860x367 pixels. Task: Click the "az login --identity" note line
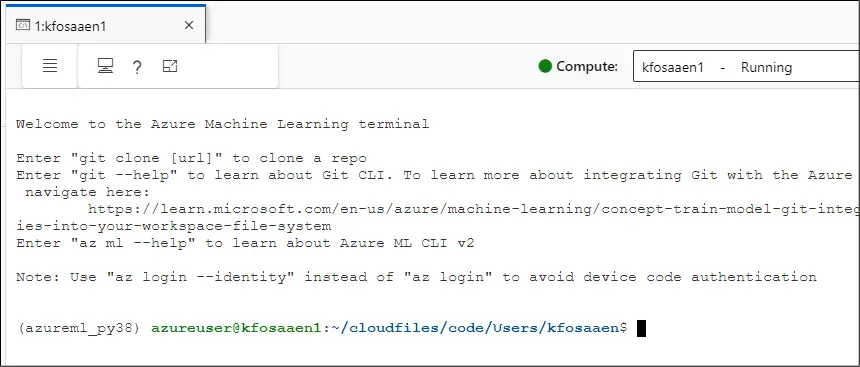tap(416, 276)
